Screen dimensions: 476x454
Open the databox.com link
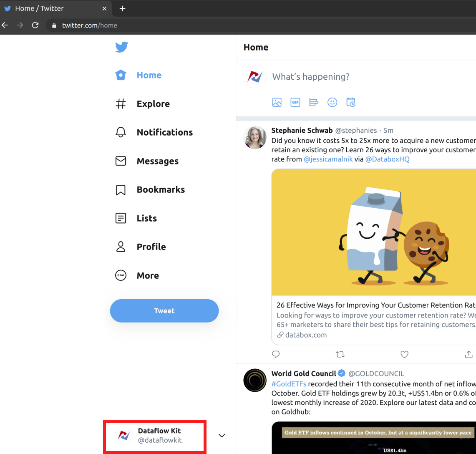click(302, 335)
